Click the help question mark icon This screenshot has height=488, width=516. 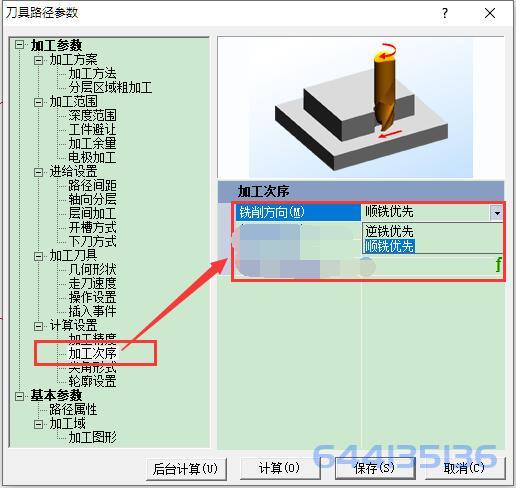[445, 13]
